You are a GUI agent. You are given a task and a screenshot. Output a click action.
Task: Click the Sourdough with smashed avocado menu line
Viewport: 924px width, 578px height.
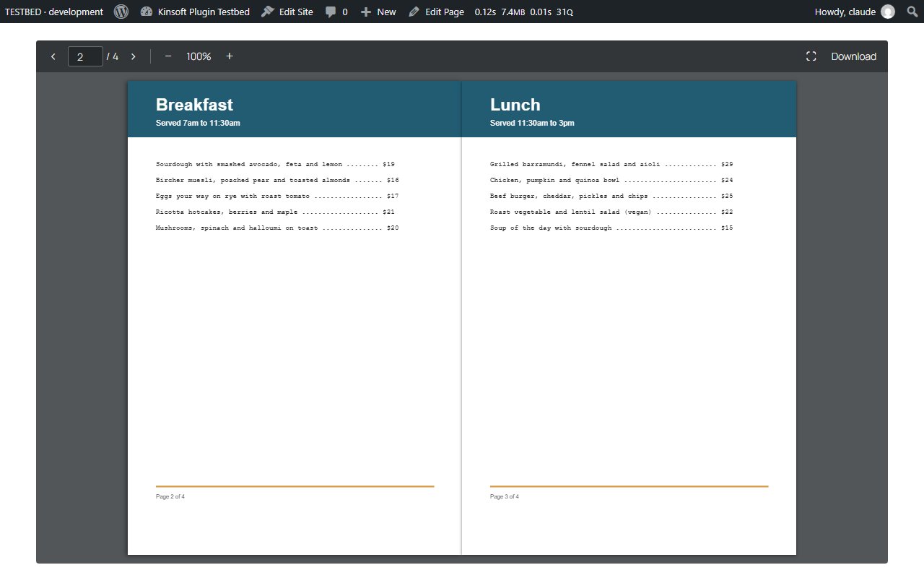click(275, 165)
